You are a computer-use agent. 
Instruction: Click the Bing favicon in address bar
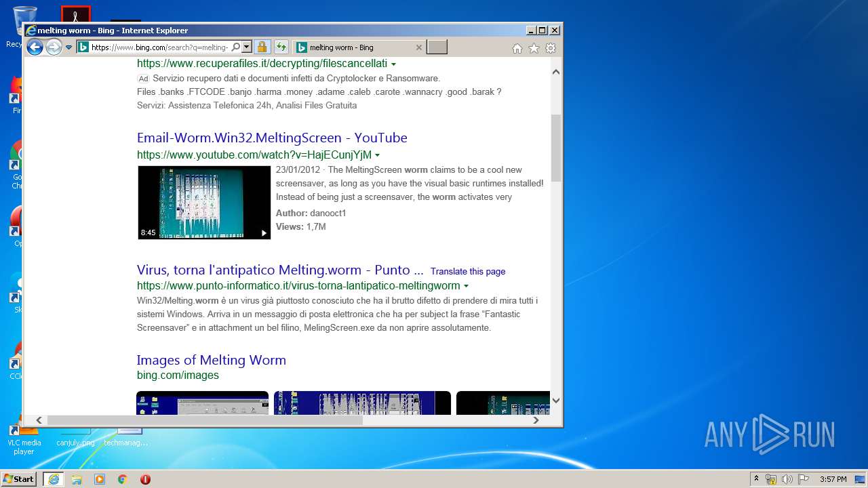coord(83,47)
